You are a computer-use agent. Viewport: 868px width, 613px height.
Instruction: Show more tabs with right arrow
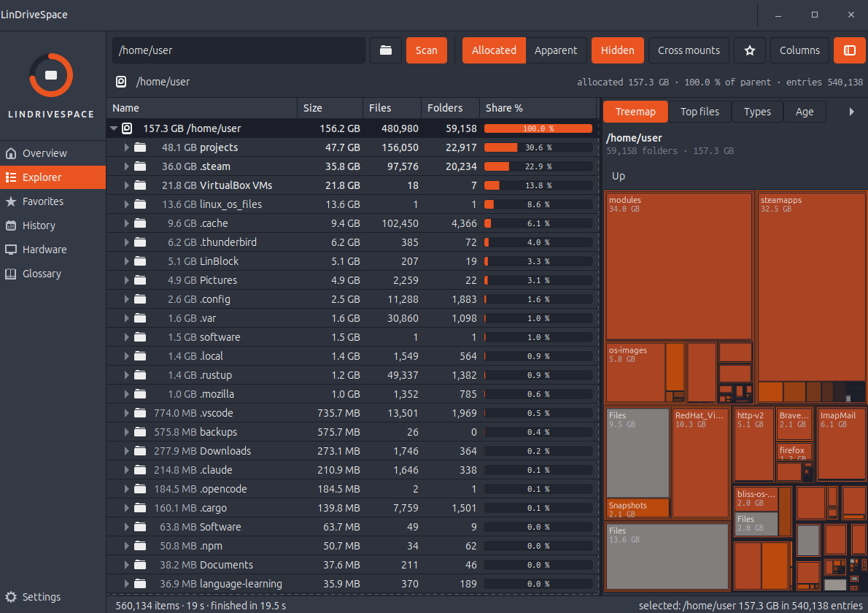pos(851,112)
